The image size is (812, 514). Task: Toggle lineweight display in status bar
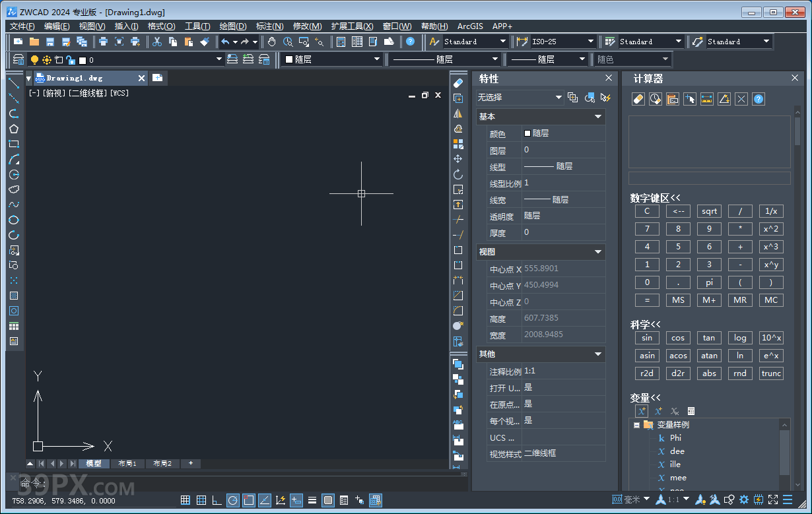click(x=312, y=500)
